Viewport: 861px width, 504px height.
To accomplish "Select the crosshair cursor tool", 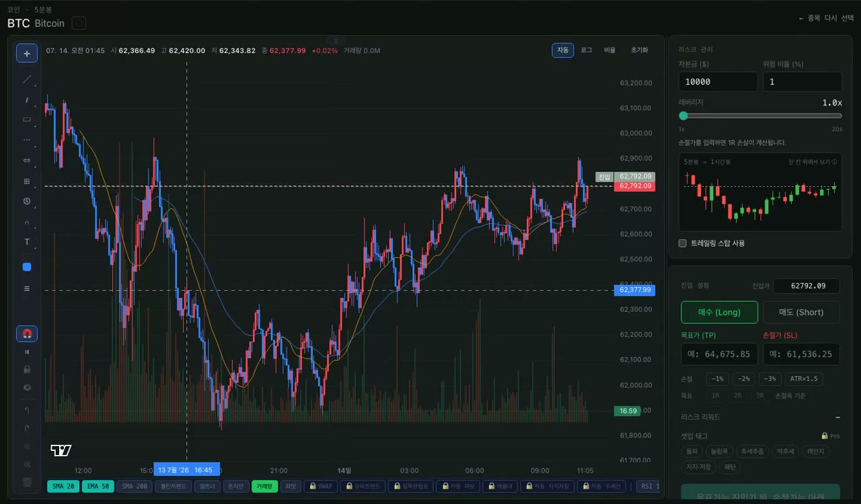I will pyautogui.click(x=27, y=53).
